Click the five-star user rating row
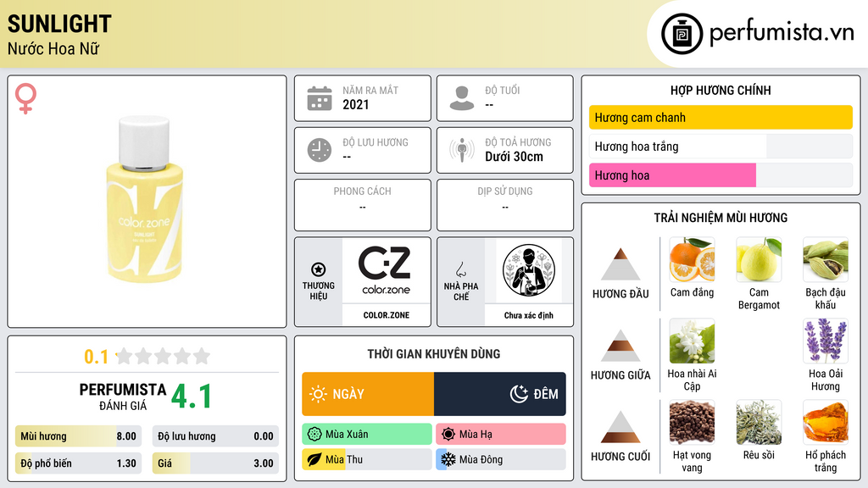Image resolution: width=868 pixels, height=488 pixels. coord(164,356)
